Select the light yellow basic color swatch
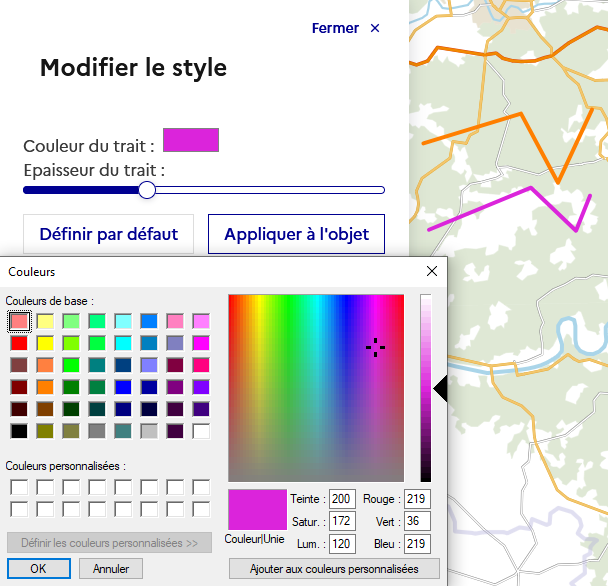 click(x=45, y=321)
